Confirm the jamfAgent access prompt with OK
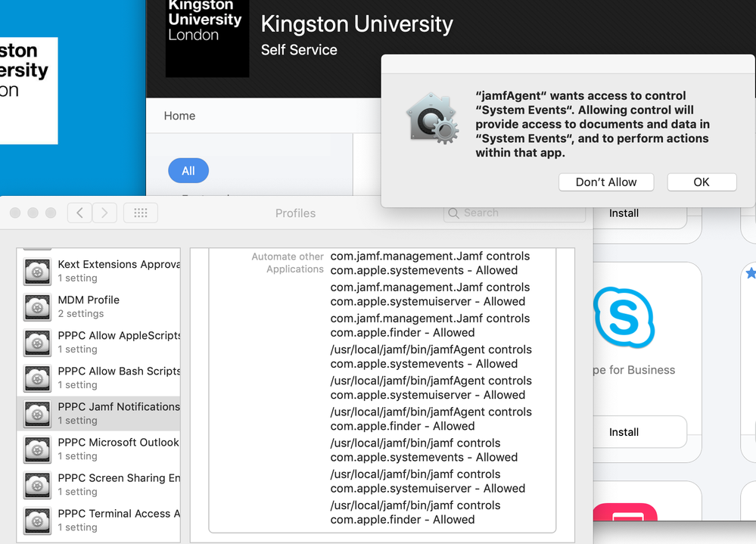756x544 pixels. coord(702,182)
